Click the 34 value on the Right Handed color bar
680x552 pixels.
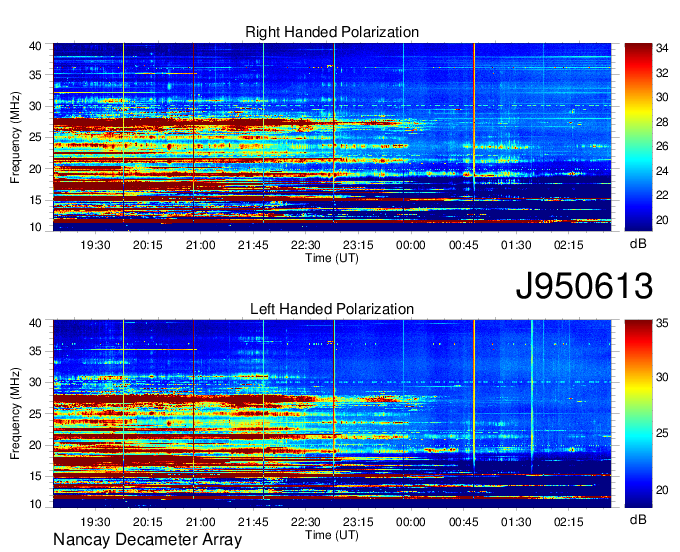click(x=662, y=48)
